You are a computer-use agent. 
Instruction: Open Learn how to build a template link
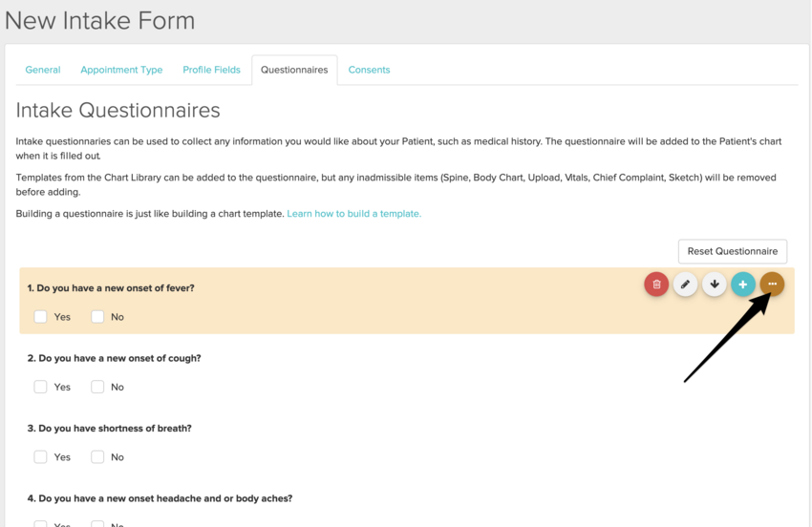click(353, 214)
